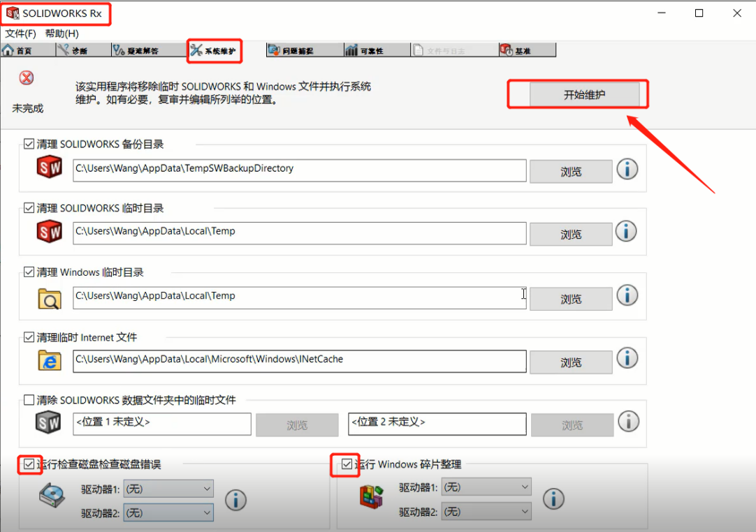Open the info tooltip beside 清理 SOLIDWORKS 备份目录
Screen dimensions: 756x532
(627, 169)
